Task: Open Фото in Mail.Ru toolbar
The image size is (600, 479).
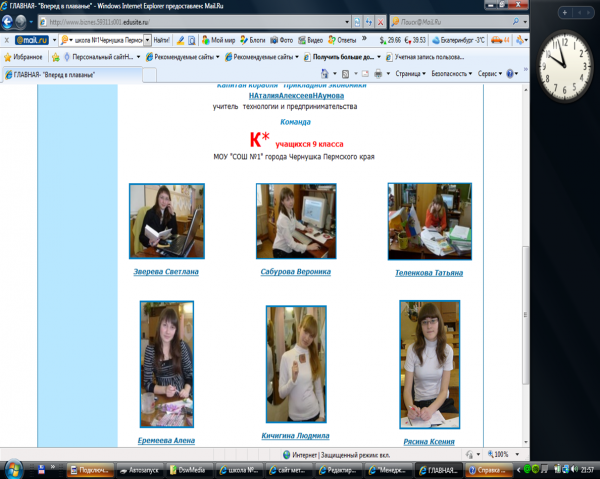Action: (x=282, y=40)
